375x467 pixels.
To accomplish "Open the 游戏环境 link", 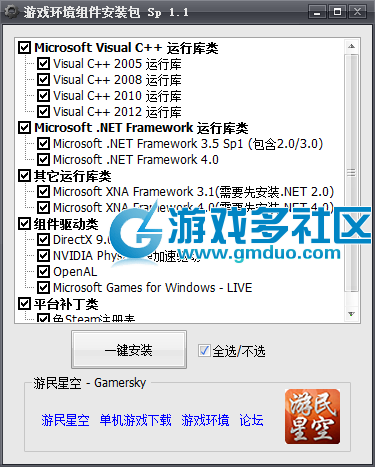I will click(x=205, y=420).
